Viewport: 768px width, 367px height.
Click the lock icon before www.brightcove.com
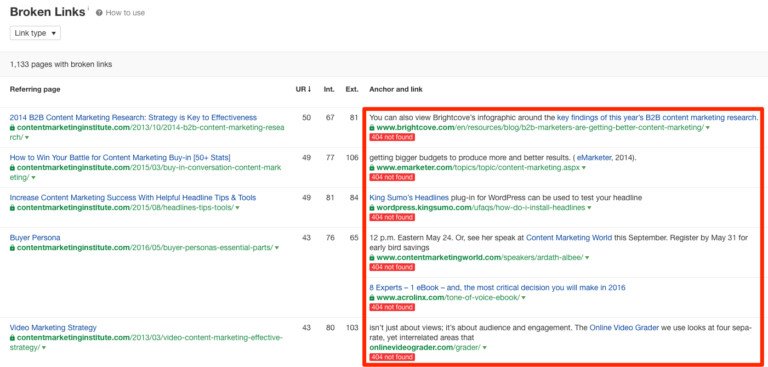[372, 127]
